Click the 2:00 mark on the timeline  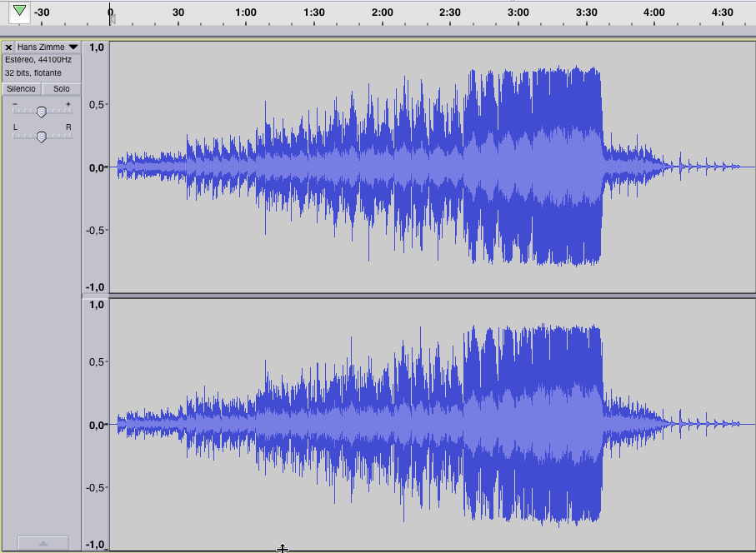pyautogui.click(x=382, y=12)
